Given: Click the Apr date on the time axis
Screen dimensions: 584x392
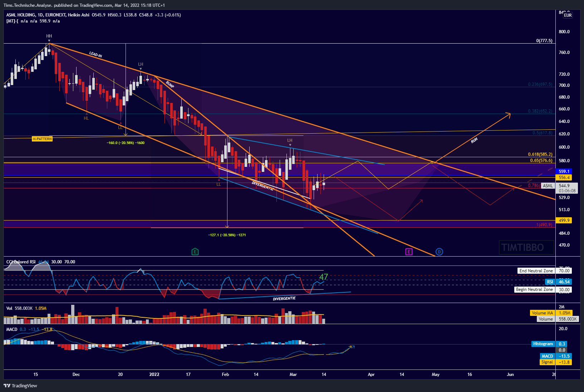Looking at the screenshot, I should [x=371, y=374].
